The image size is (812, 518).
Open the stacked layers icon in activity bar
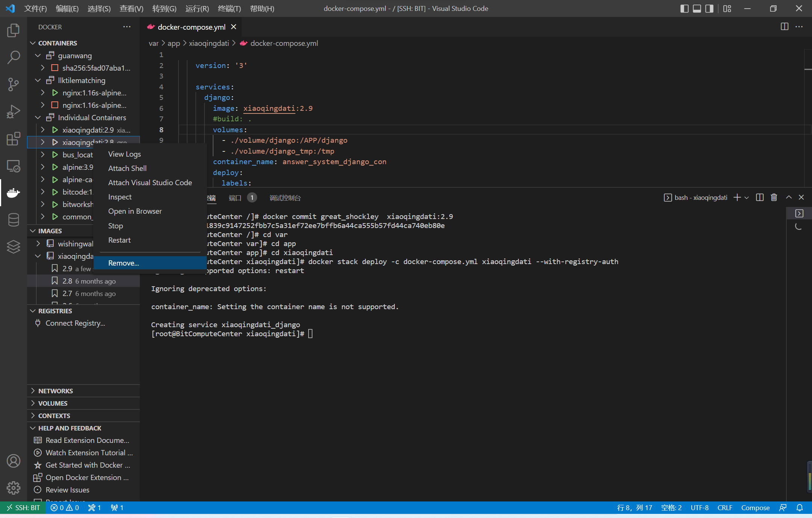click(14, 247)
